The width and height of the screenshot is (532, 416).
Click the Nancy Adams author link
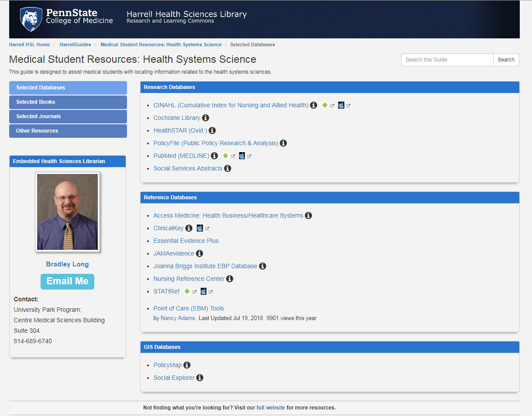click(178, 318)
